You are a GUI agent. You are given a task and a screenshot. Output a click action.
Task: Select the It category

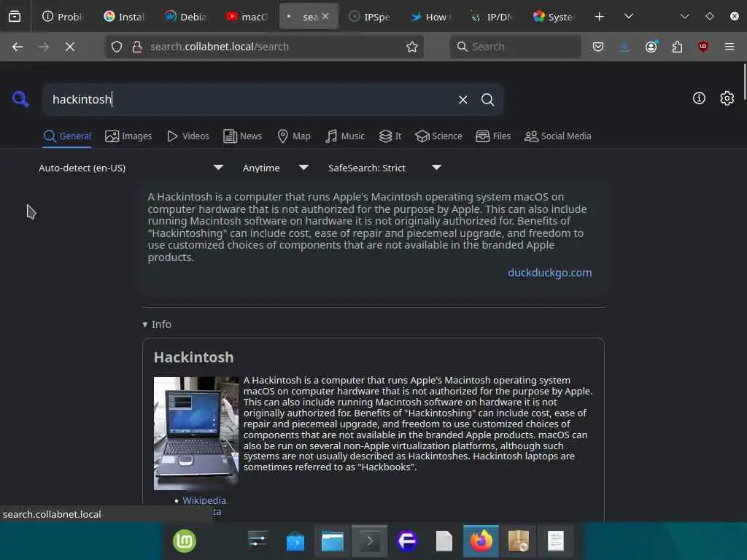pyautogui.click(x=390, y=136)
